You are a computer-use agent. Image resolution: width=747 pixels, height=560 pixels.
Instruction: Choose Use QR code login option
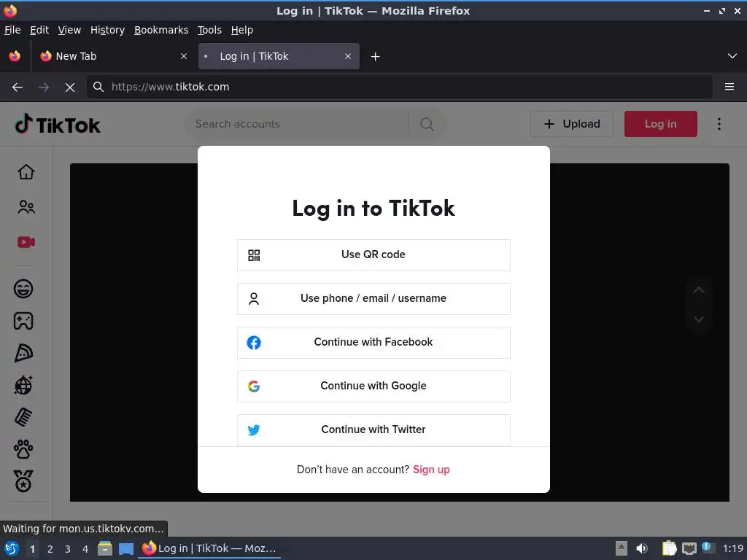[x=373, y=255]
